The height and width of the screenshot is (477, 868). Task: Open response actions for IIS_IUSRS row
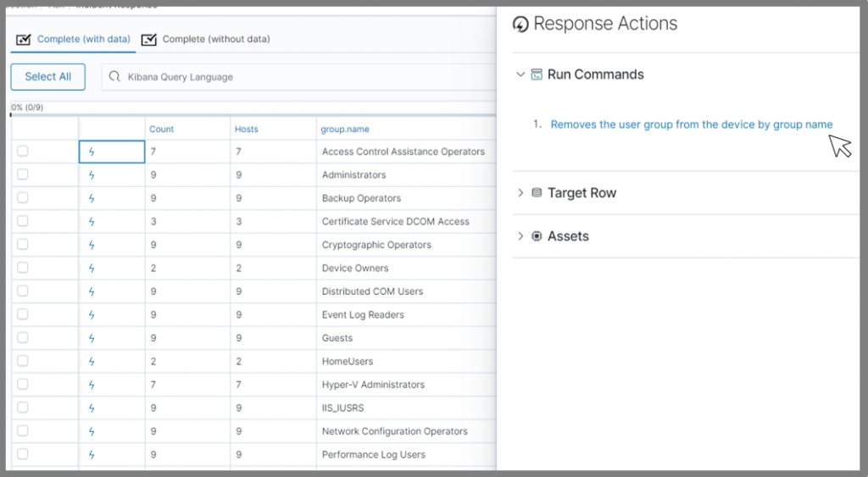click(92, 408)
